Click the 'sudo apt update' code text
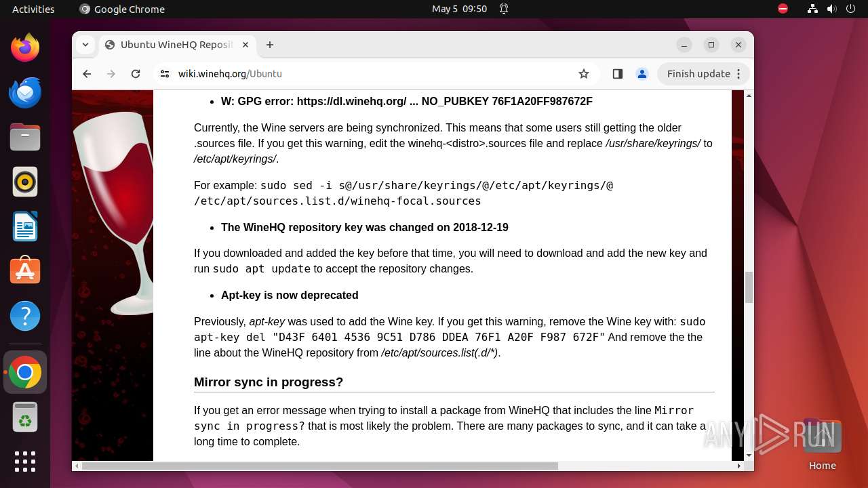The height and width of the screenshot is (488, 868). [261, 268]
